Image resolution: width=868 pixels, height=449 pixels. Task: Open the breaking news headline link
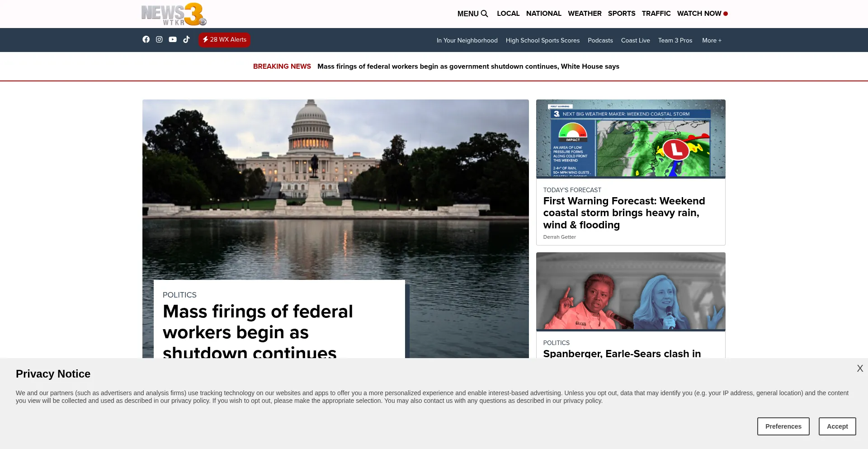(468, 66)
